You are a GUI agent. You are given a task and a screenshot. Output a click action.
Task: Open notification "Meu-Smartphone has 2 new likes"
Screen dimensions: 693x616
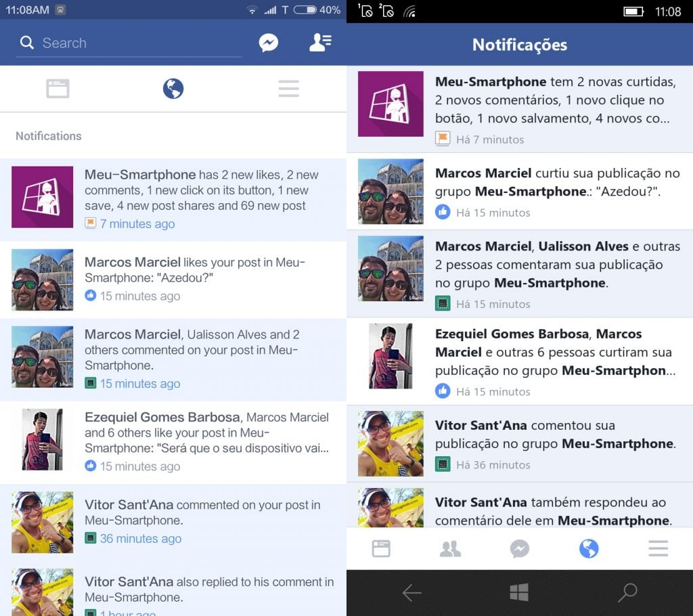coord(173,200)
